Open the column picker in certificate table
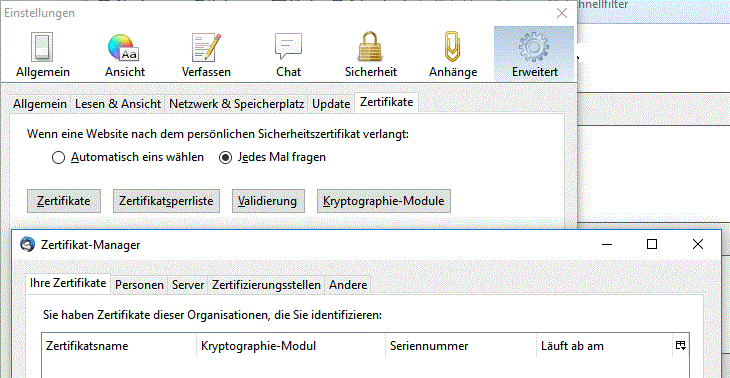The width and height of the screenshot is (730, 378). click(x=680, y=346)
